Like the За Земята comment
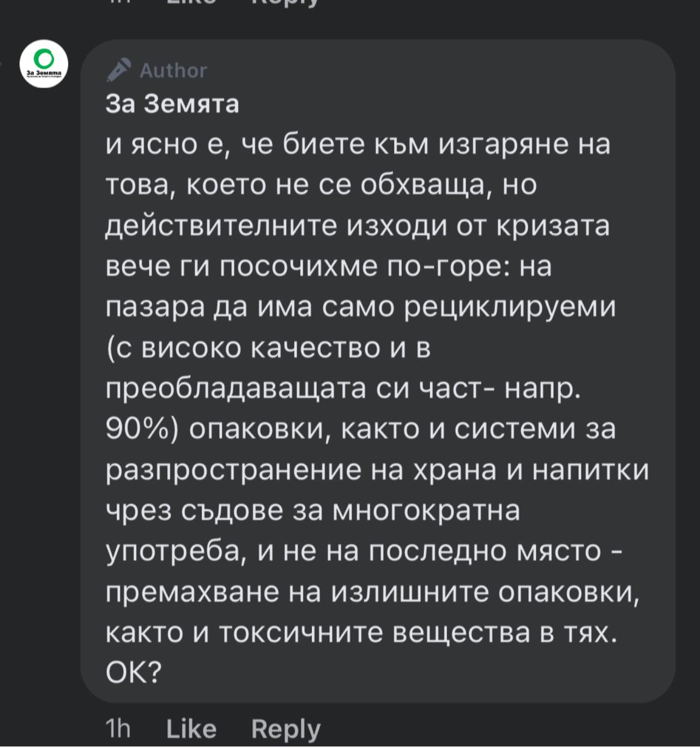This screenshot has height=747, width=700. (191, 728)
